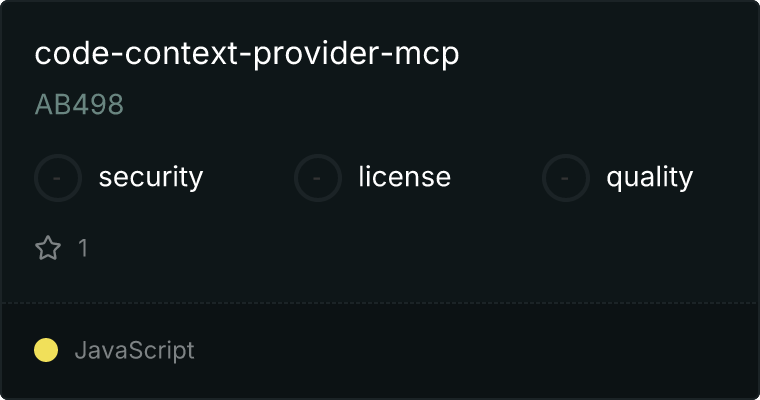Click the star count number 1
Viewport: 760px width, 400px height.
pyautogui.click(x=83, y=248)
